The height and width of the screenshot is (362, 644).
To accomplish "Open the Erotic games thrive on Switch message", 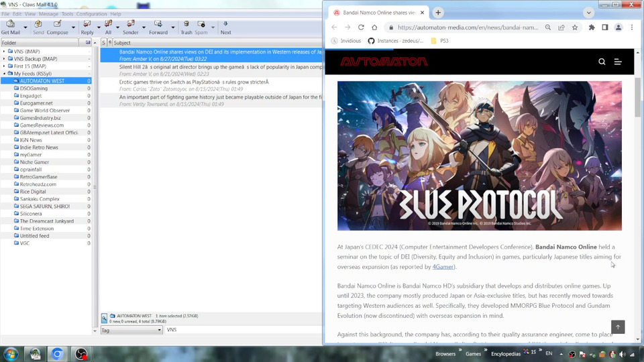I will pyautogui.click(x=211, y=85).
